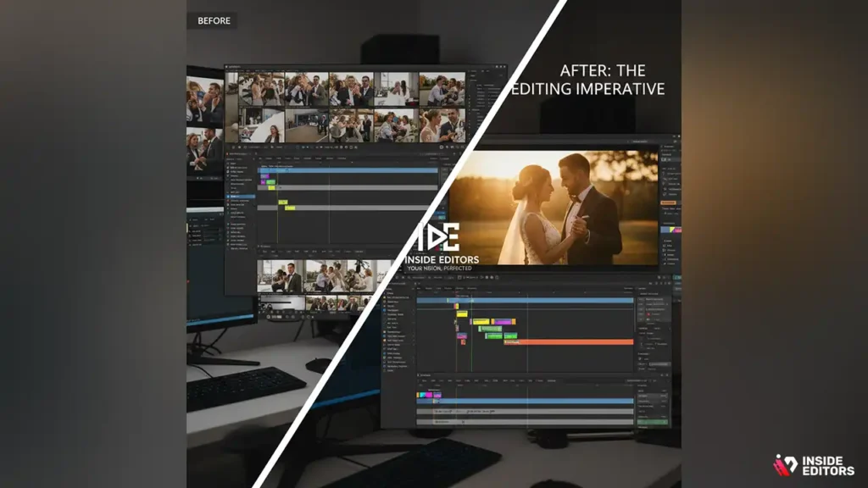
Task: Click the IDE Inside Editors center logo
Action: coord(441,247)
